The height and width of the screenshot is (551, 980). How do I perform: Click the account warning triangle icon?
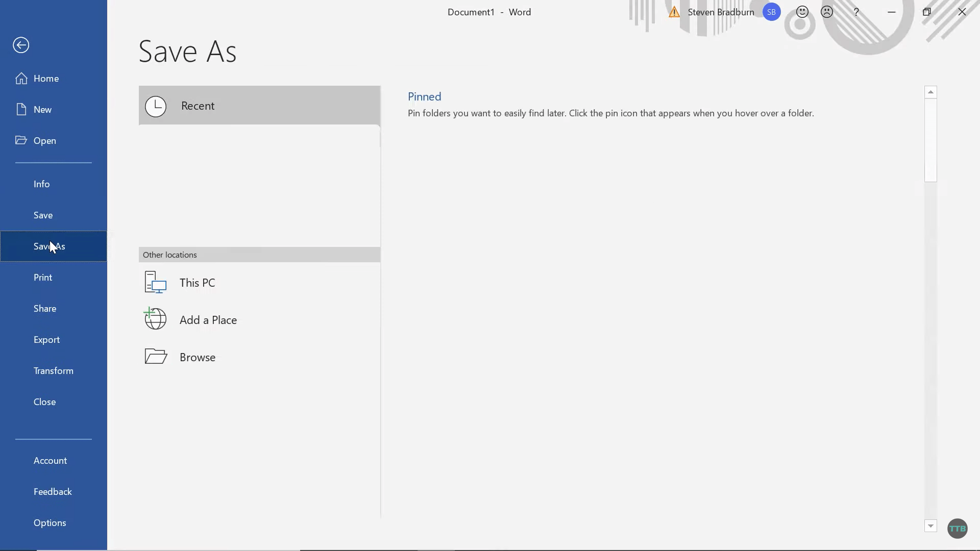pyautogui.click(x=674, y=12)
